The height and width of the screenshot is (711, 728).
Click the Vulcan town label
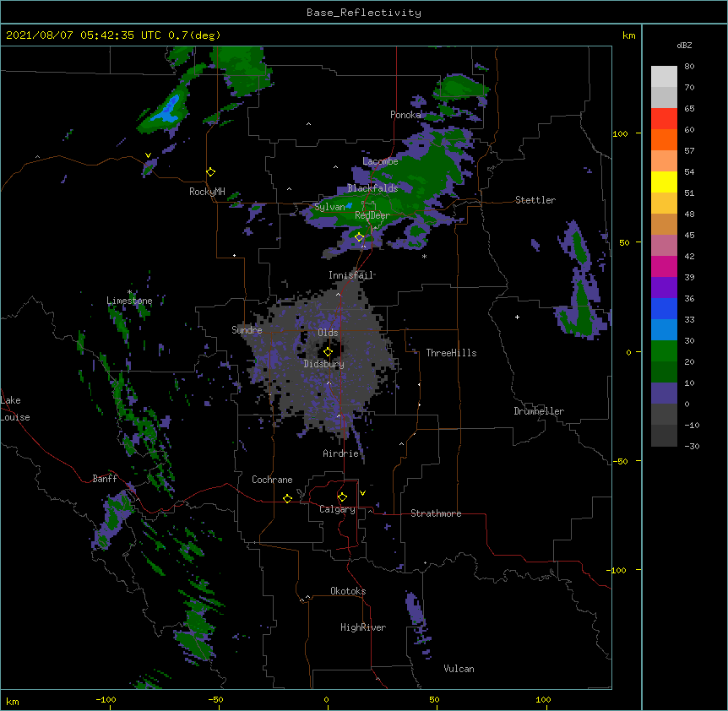[x=459, y=669]
